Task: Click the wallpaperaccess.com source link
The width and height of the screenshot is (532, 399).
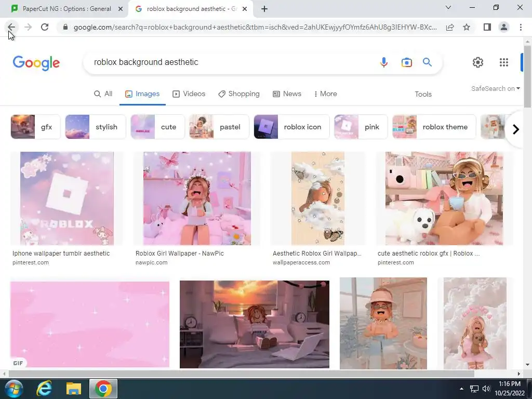Action: (301, 262)
